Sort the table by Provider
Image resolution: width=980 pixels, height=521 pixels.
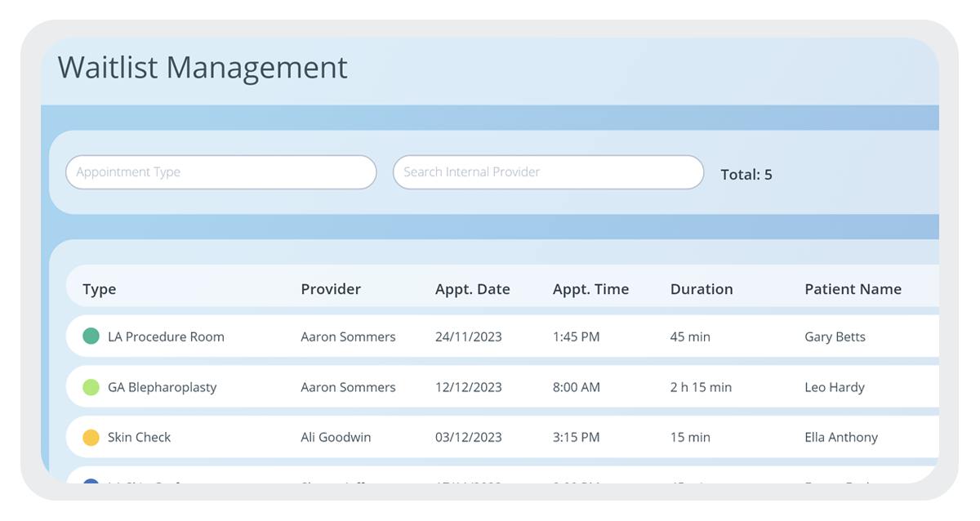pyautogui.click(x=331, y=288)
